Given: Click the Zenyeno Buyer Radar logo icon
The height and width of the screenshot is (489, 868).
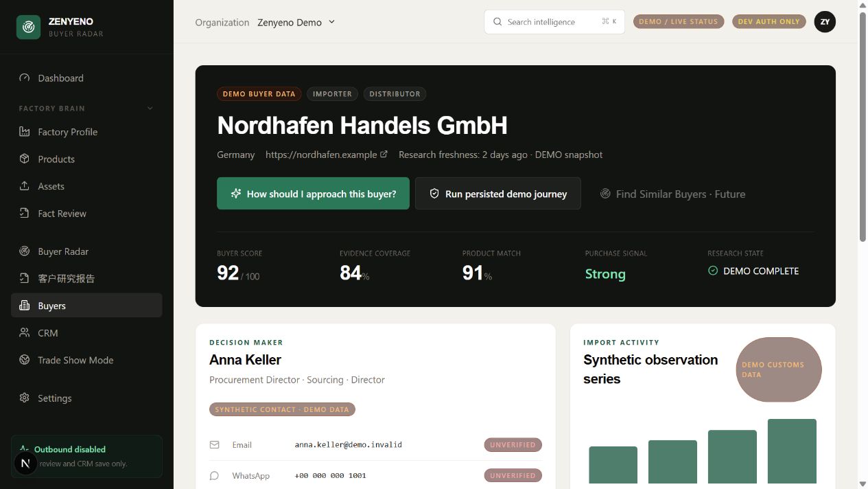Looking at the screenshot, I should pyautogui.click(x=28, y=27).
